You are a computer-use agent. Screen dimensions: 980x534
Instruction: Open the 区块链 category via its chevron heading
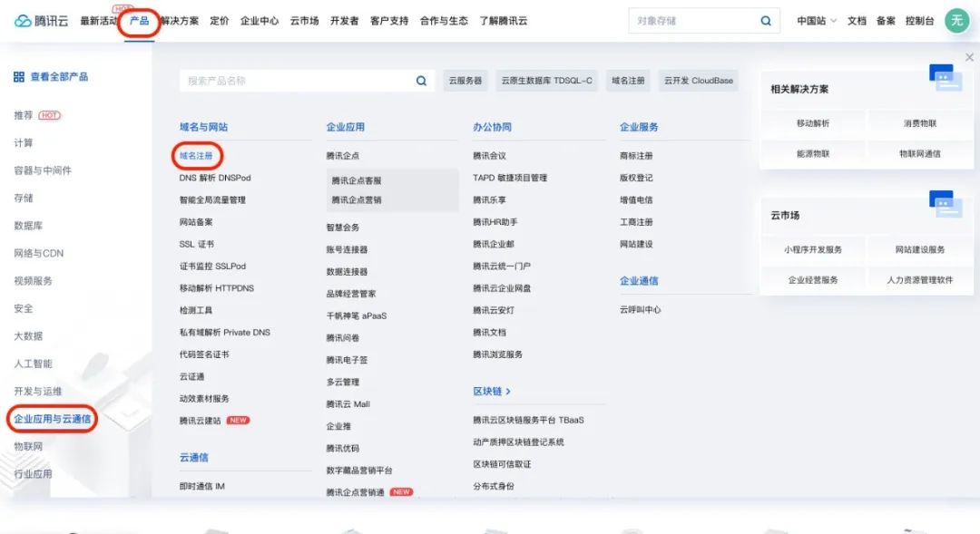(492, 391)
